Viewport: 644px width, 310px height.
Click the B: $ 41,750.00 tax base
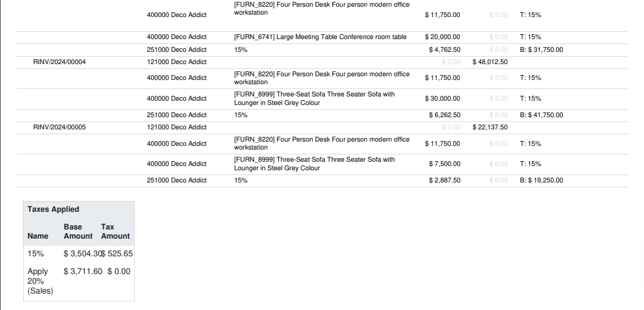coord(542,115)
